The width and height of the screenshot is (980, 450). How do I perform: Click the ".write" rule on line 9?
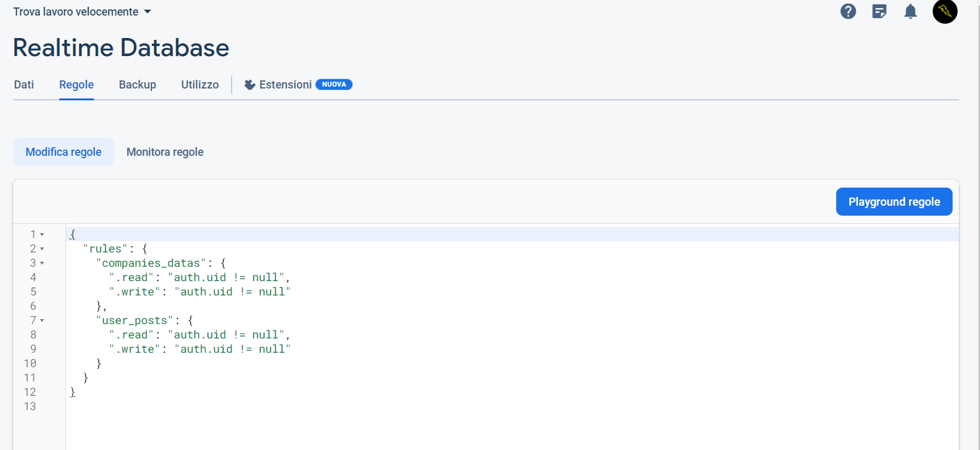[200, 349]
